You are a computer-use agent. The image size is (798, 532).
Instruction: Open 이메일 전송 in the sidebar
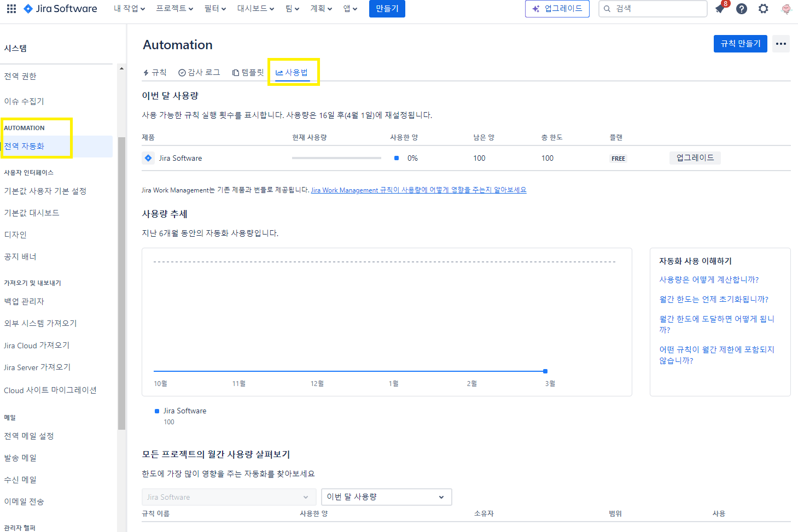24,501
